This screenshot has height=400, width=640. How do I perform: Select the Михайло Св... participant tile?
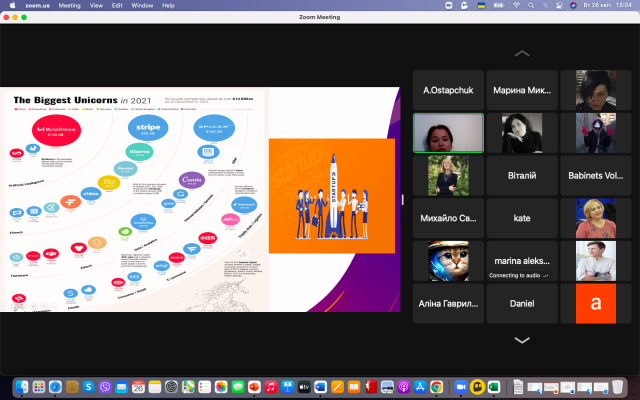point(448,218)
